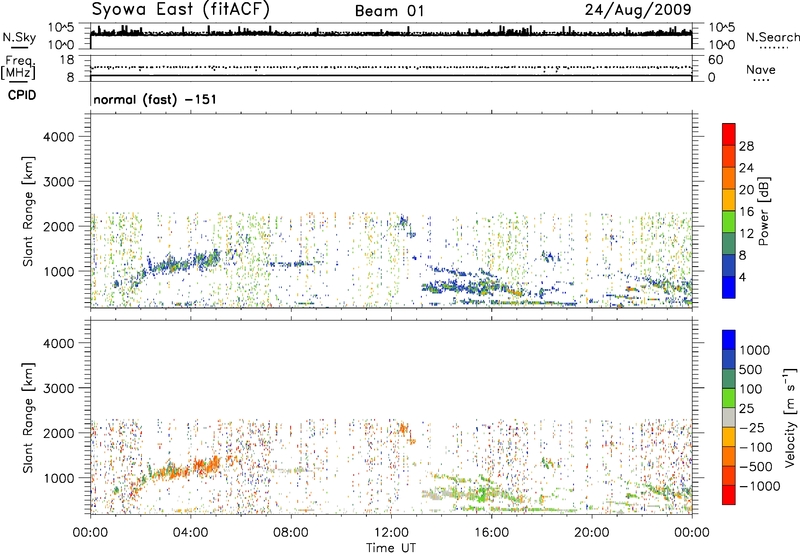Click the 2000 tick on power panel
This screenshot has width=800, height=554.
58,226
